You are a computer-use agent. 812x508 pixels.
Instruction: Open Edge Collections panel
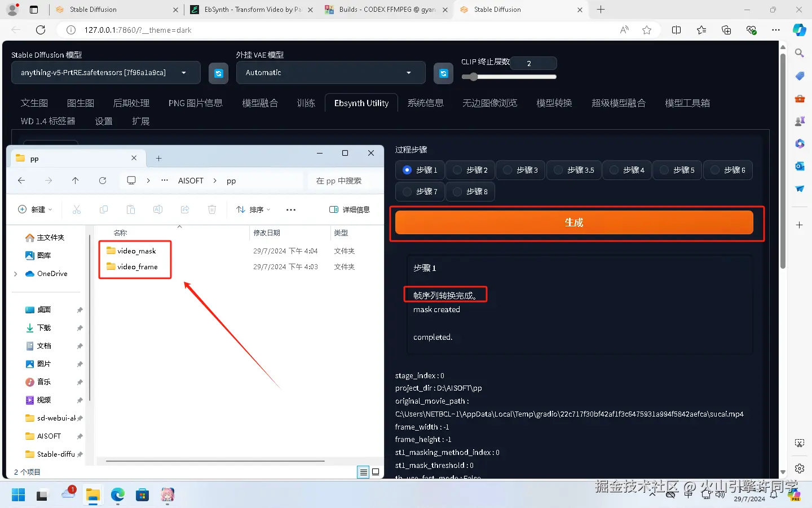726,30
